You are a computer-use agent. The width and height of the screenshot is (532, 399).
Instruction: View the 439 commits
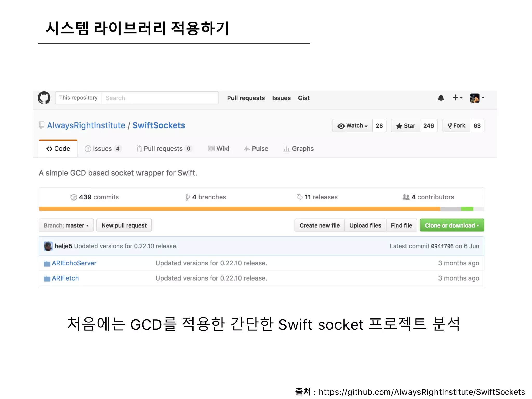[x=95, y=197]
